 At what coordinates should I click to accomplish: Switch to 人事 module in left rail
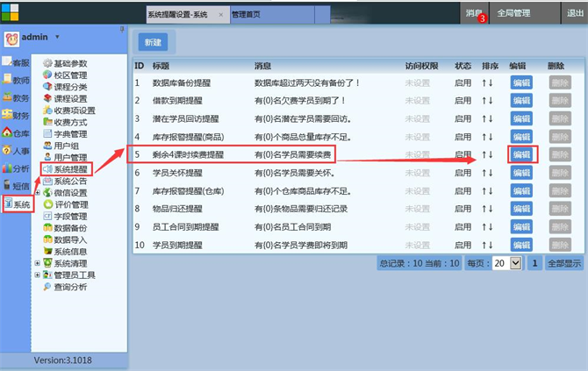click(16, 151)
